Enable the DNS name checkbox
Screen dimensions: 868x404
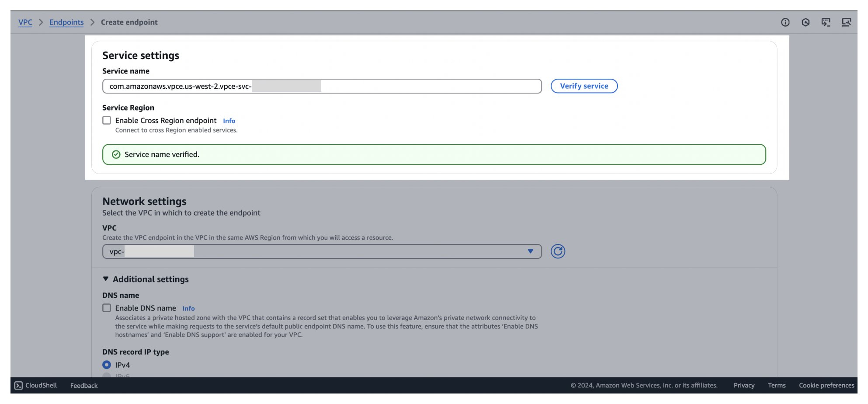[106, 308]
